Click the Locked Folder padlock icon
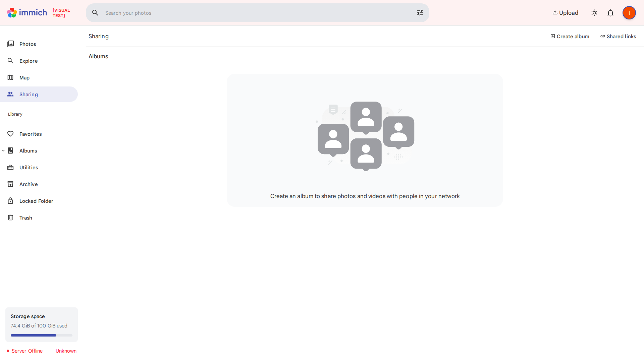Image resolution: width=644 pixels, height=362 pixels. (10, 201)
